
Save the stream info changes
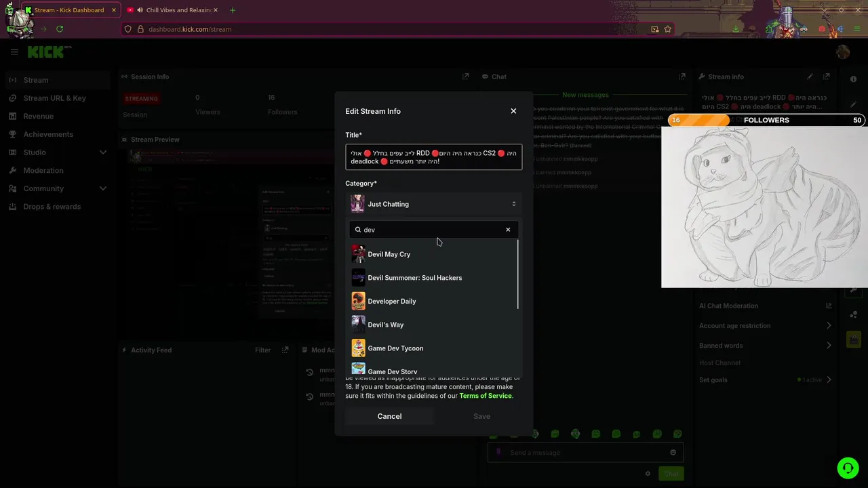(x=481, y=416)
